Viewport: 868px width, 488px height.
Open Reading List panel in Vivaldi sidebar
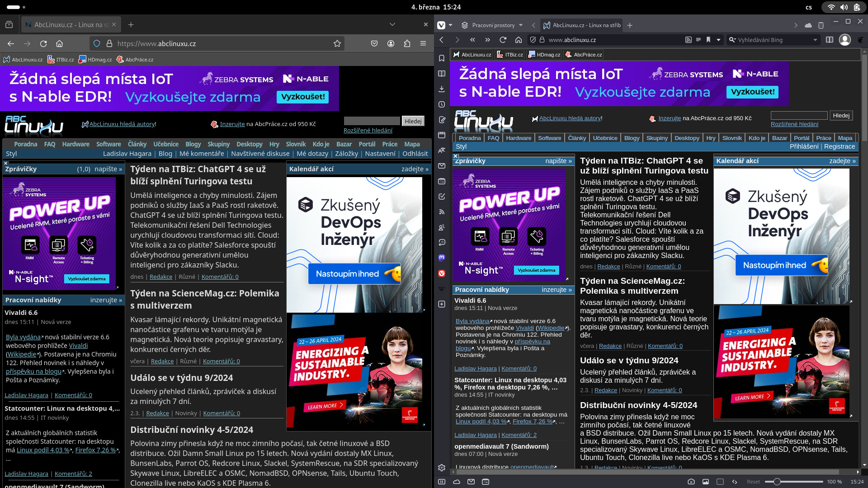pyautogui.click(x=442, y=74)
